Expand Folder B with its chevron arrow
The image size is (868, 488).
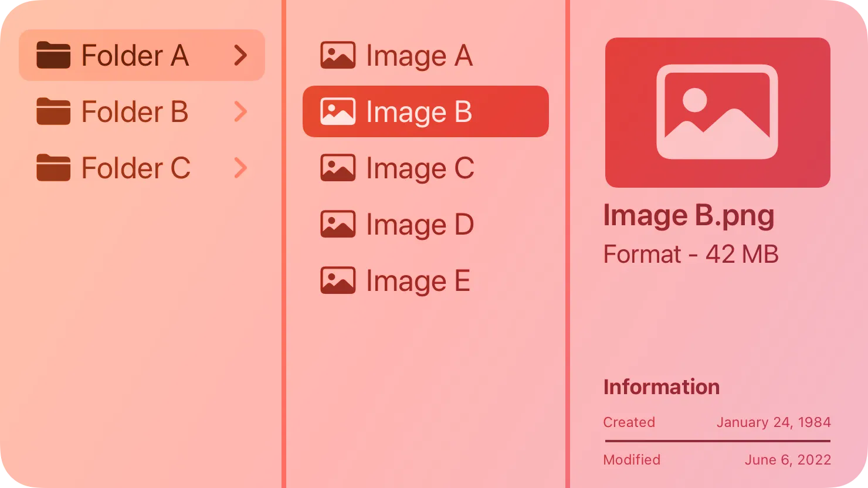240,111
